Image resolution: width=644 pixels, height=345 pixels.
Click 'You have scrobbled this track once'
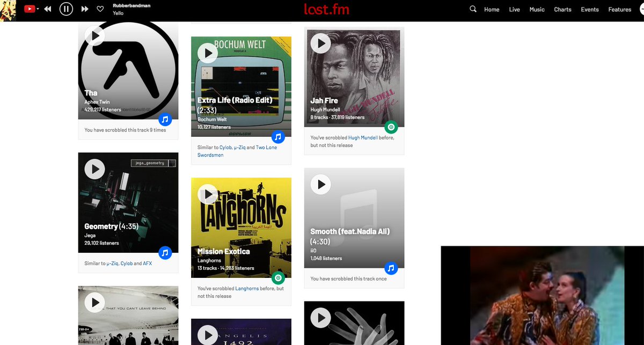pyautogui.click(x=348, y=278)
